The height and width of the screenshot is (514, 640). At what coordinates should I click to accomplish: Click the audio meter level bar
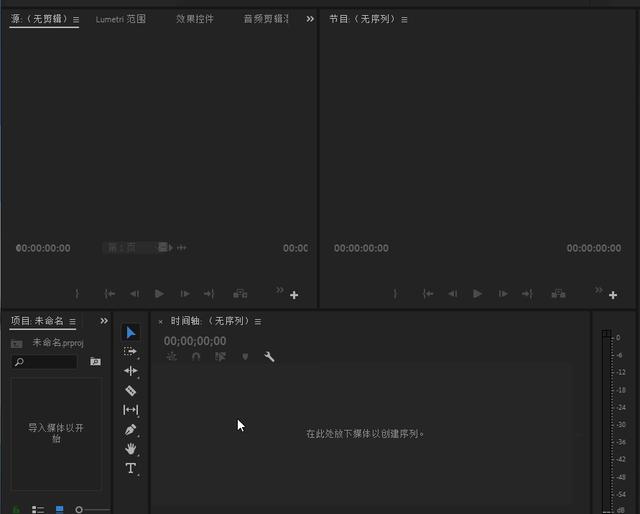pos(606,421)
